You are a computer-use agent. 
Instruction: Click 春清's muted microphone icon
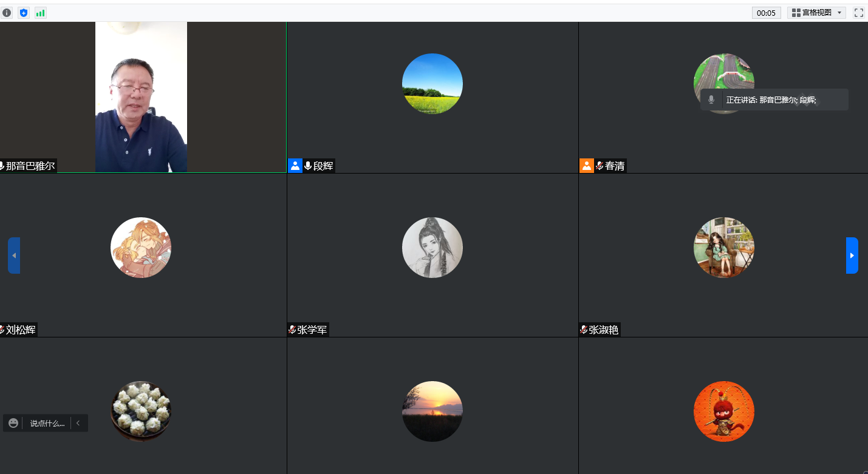pos(600,166)
